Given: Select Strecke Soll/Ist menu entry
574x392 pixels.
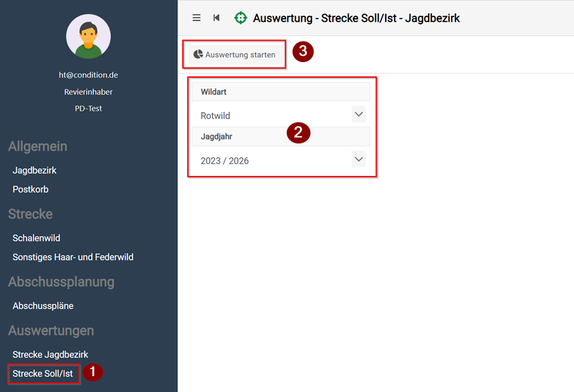Looking at the screenshot, I should coord(43,374).
